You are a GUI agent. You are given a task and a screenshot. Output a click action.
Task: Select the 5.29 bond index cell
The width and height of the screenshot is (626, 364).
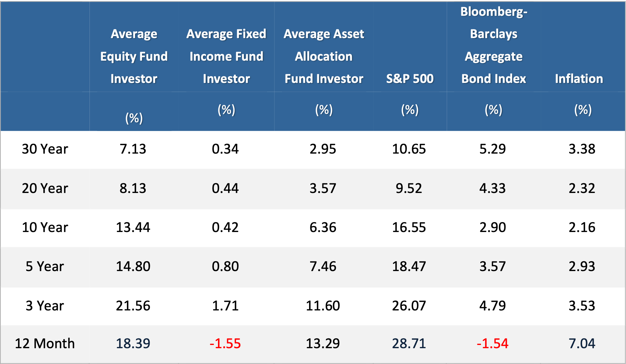492,149
